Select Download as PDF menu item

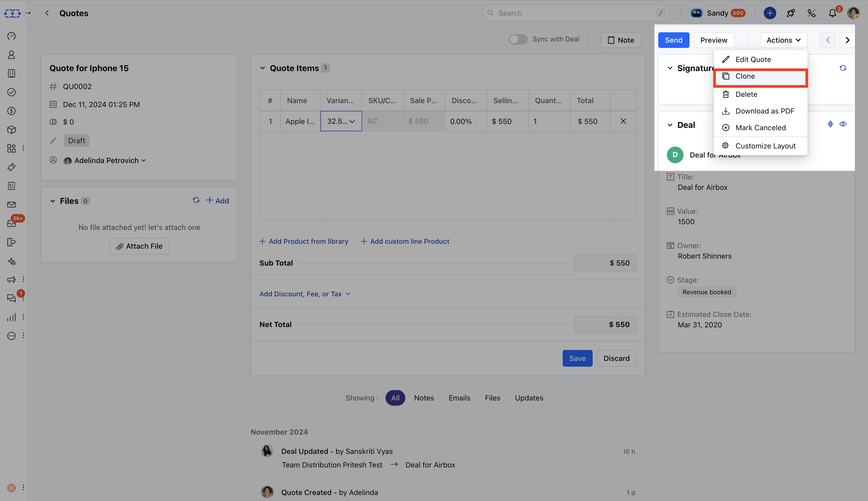(760, 111)
